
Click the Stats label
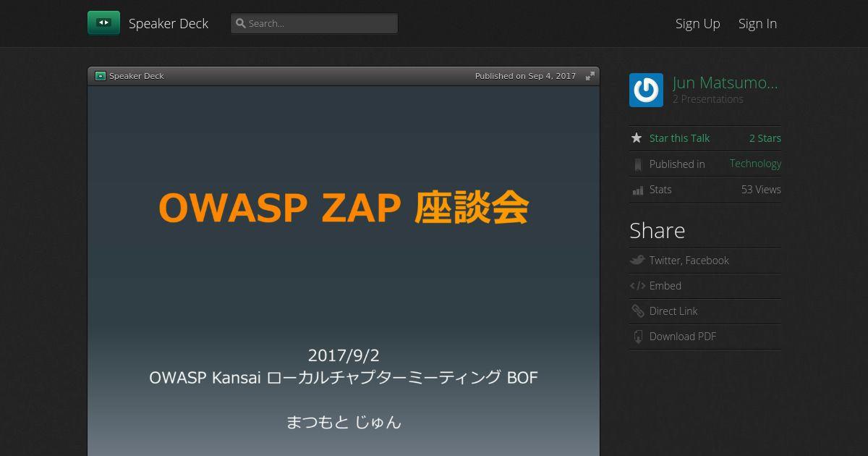click(660, 190)
